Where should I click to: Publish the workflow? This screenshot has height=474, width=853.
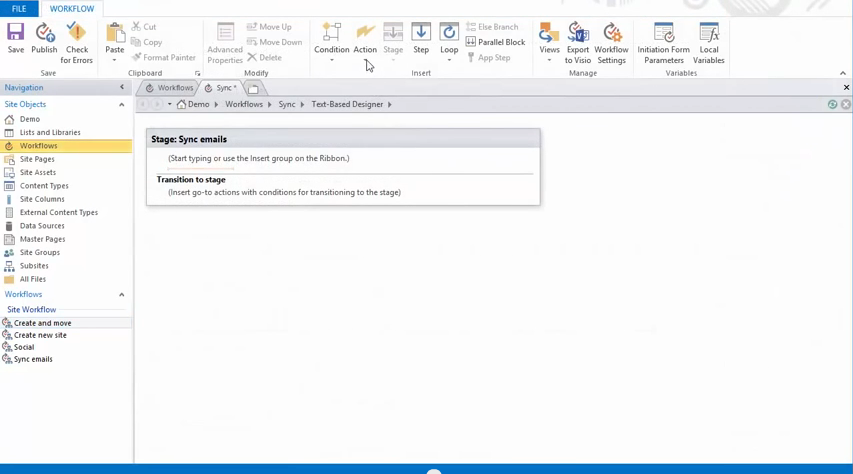(x=44, y=38)
